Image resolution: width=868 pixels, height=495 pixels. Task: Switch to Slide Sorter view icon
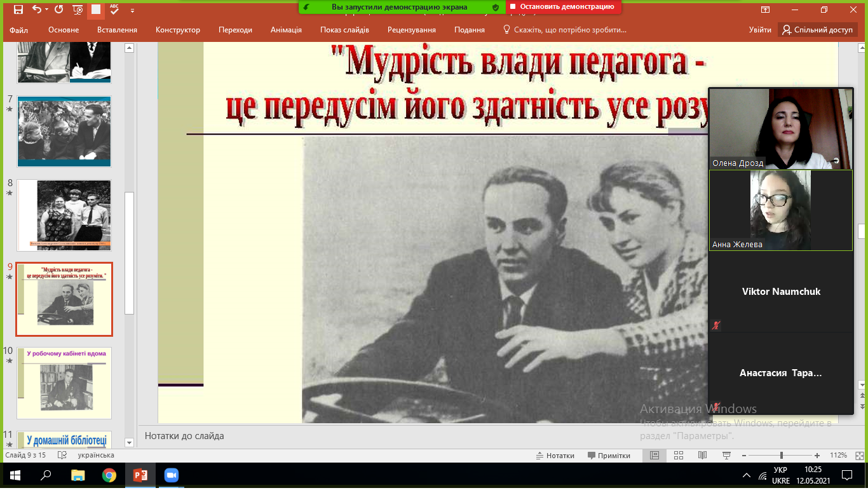(x=678, y=456)
